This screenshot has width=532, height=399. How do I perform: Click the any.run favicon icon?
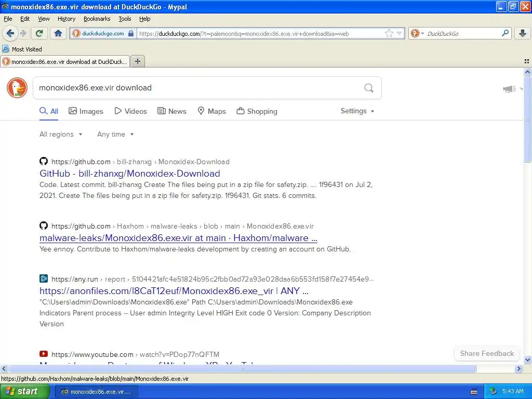click(x=44, y=278)
